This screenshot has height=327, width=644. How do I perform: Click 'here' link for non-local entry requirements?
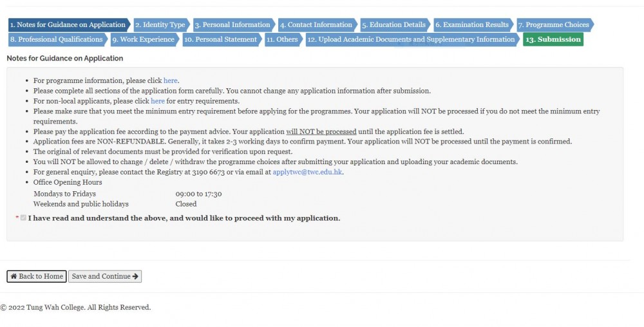coord(158,101)
